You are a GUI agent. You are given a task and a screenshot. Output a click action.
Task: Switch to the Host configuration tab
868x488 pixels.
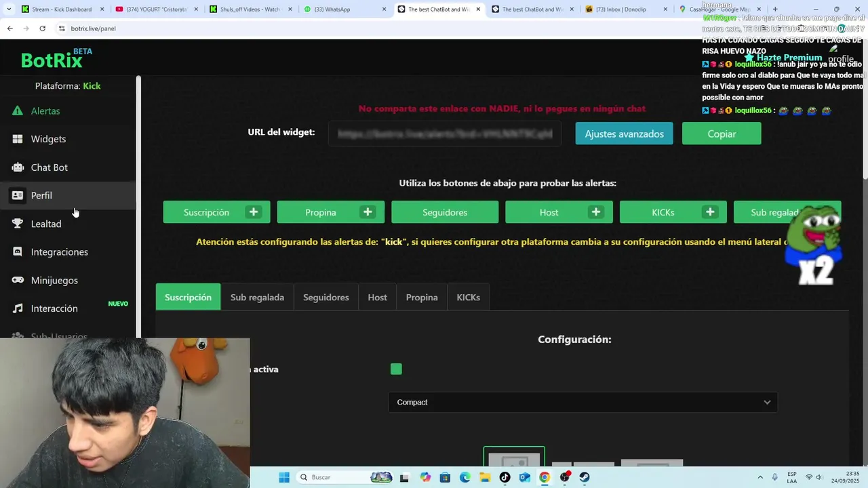(x=377, y=297)
